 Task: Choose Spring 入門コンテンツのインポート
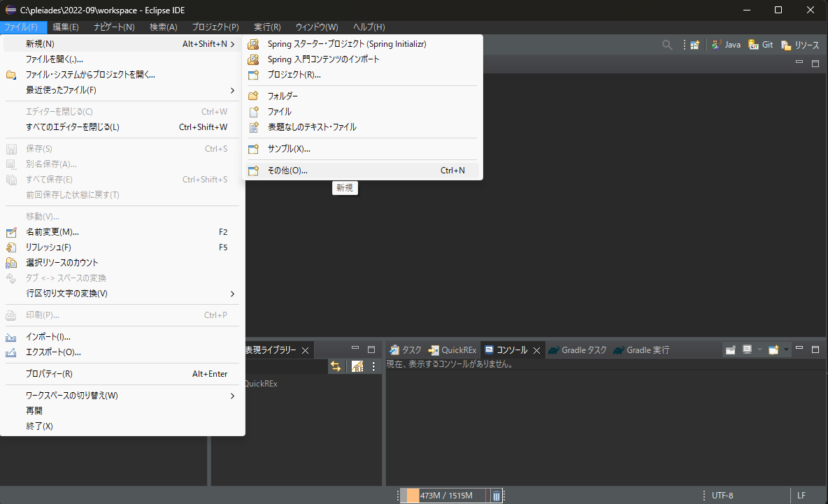[363, 59]
